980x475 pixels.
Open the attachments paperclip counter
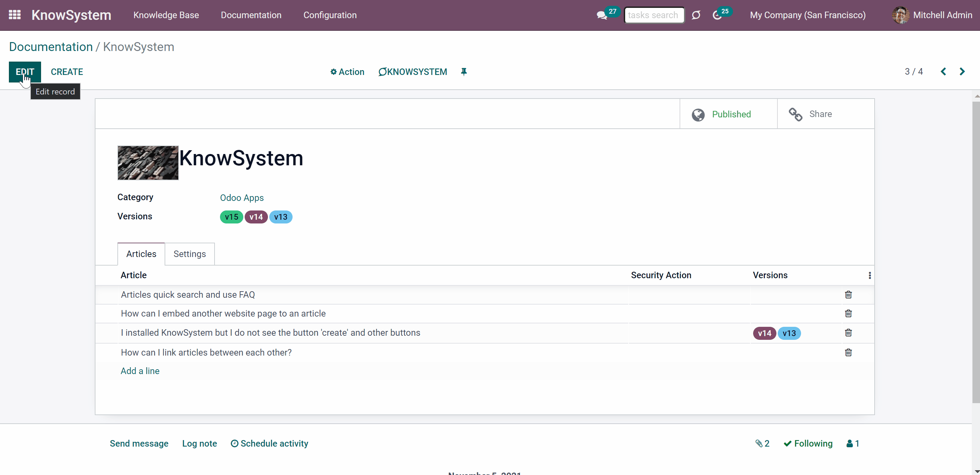[762, 444]
